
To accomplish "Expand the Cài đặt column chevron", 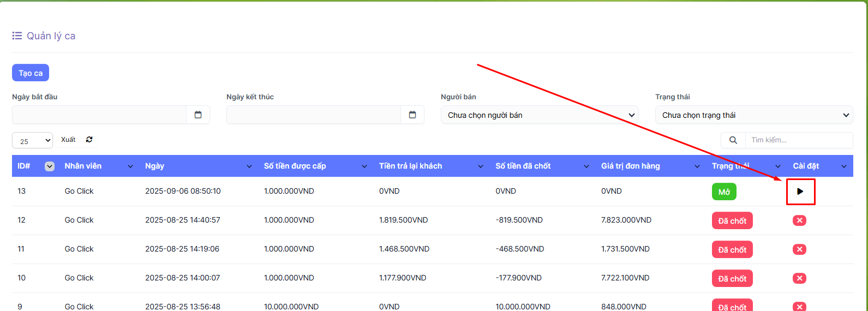I will [x=843, y=166].
